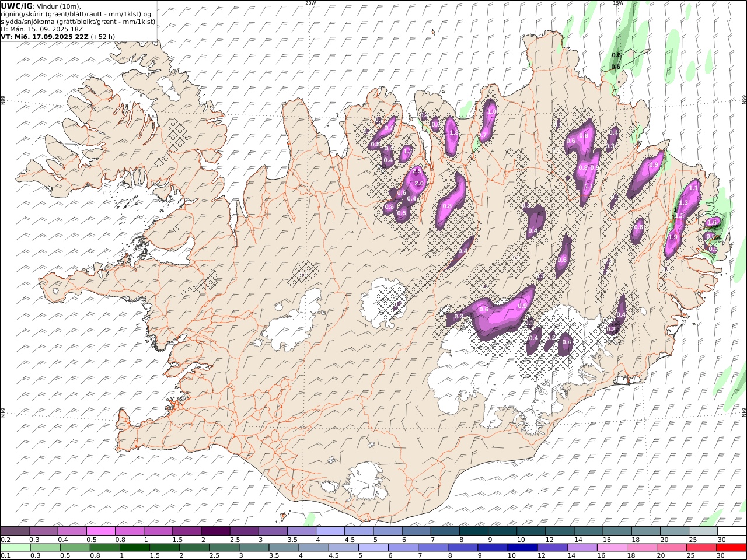Image resolution: width=747 pixels, height=560 pixels.
Task: Click the bright red 30 swatch, lower legend
Action: click(x=731, y=548)
